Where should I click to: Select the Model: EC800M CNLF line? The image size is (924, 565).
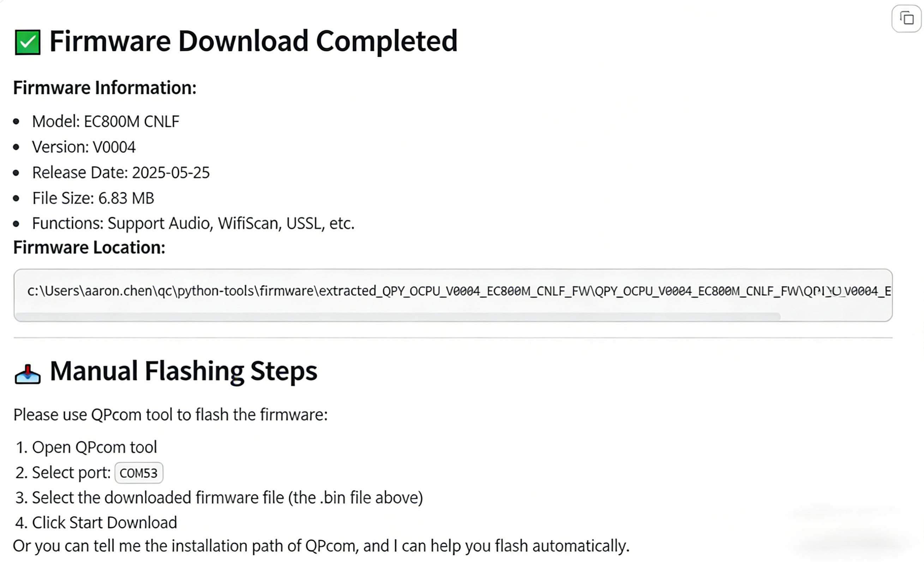point(106,121)
